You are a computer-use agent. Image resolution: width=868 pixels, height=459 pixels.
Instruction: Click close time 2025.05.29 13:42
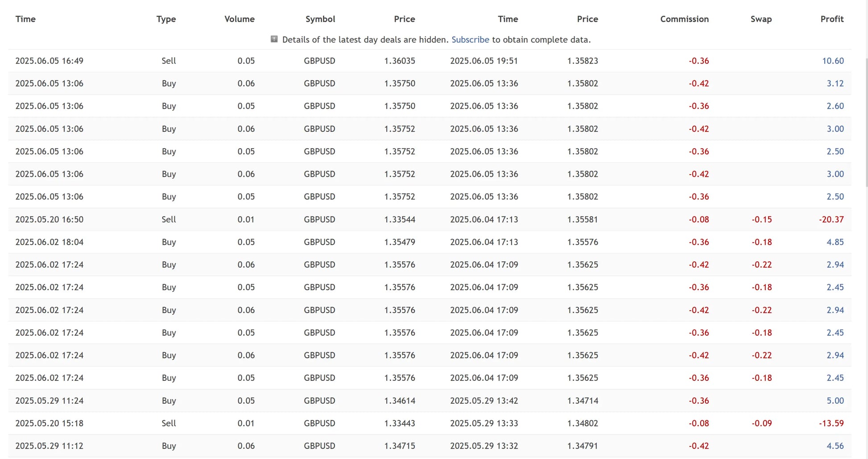point(484,401)
